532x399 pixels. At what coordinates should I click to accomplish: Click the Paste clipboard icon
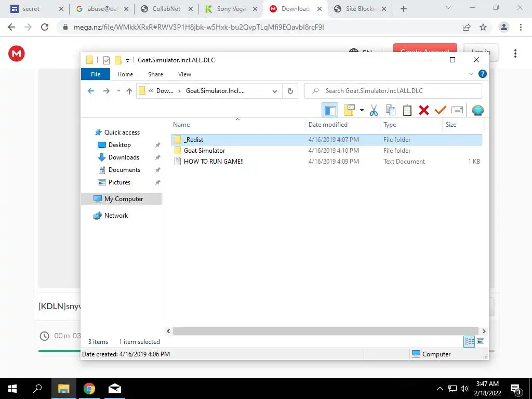[x=407, y=110]
